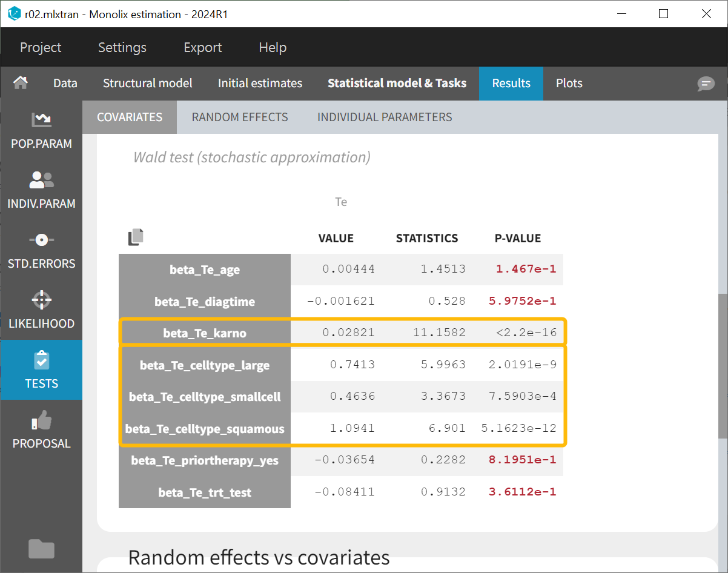The width and height of the screenshot is (728, 573).
Task: Go to the Structural model tab
Action: click(147, 83)
